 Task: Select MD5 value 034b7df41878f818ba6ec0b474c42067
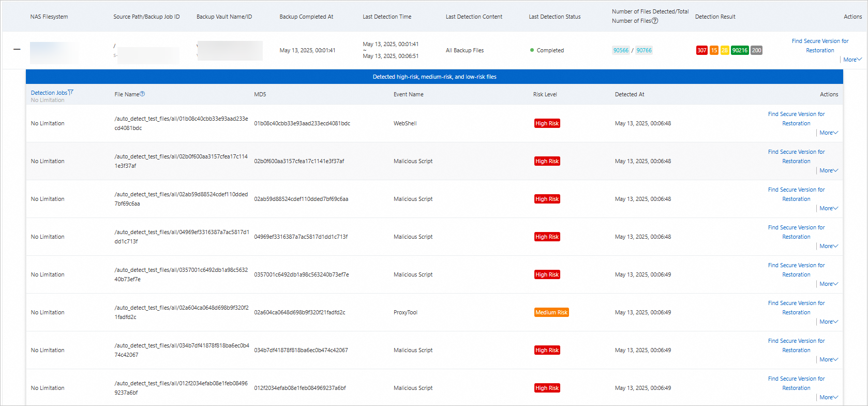301,350
